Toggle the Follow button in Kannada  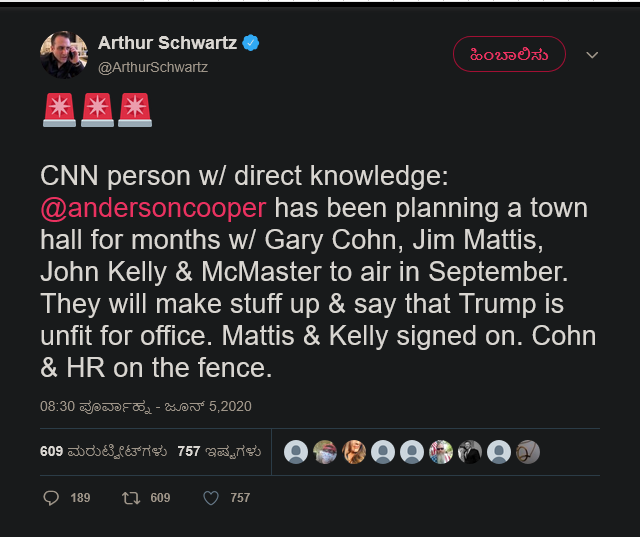point(509,54)
